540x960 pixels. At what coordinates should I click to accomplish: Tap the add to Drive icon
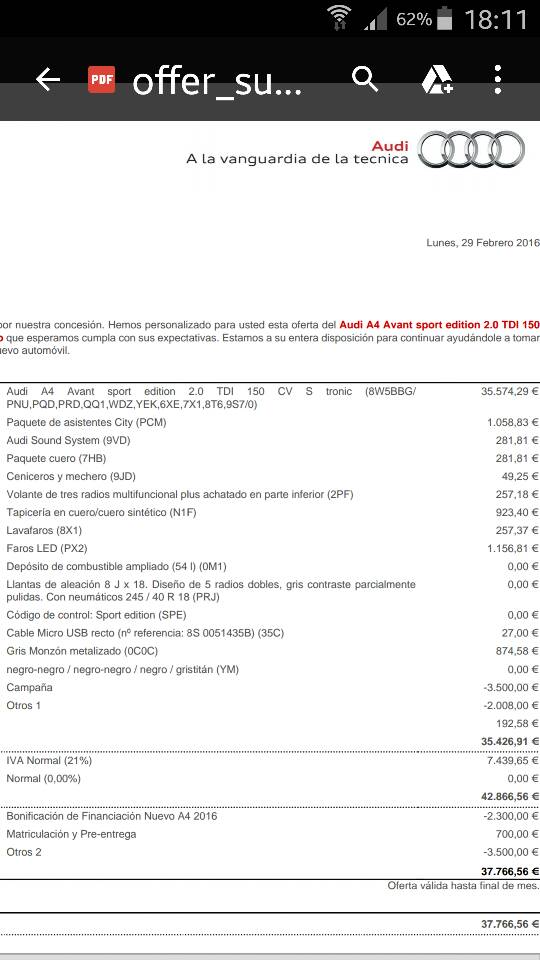[437, 80]
